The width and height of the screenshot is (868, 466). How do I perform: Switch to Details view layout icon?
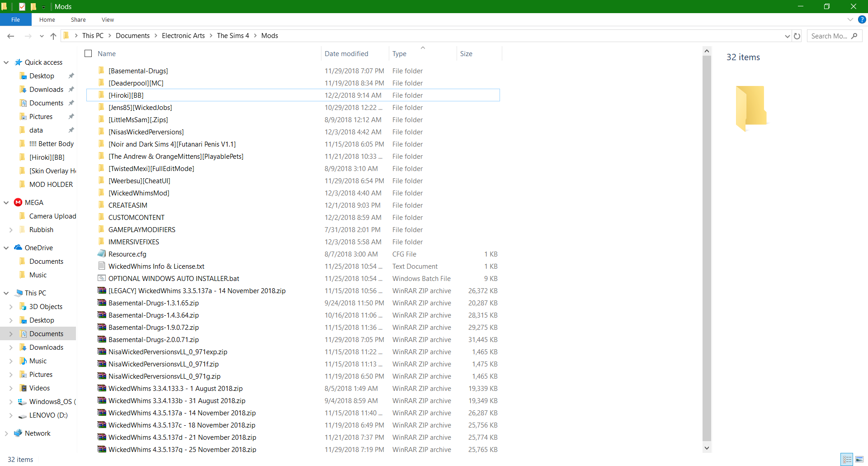[847, 459]
